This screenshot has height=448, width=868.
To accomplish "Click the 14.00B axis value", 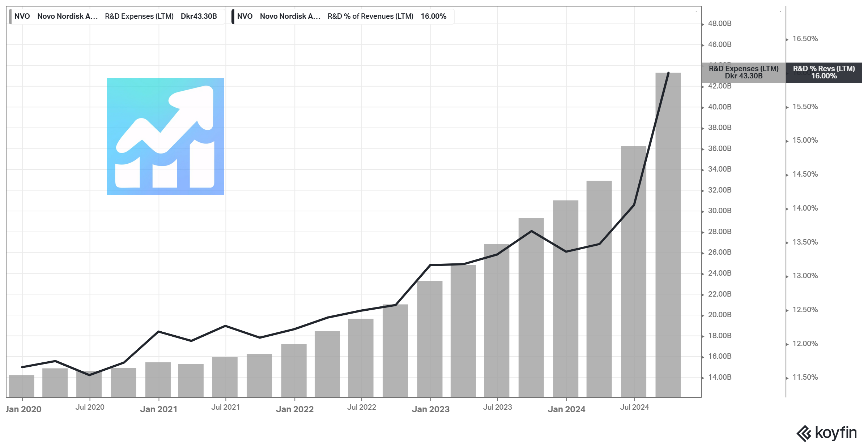I will (x=720, y=377).
